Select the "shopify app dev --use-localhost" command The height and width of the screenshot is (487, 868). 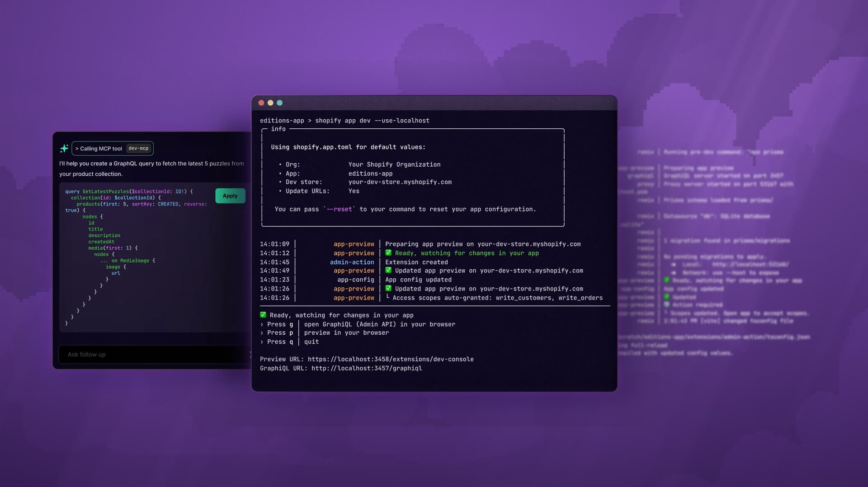tap(372, 121)
